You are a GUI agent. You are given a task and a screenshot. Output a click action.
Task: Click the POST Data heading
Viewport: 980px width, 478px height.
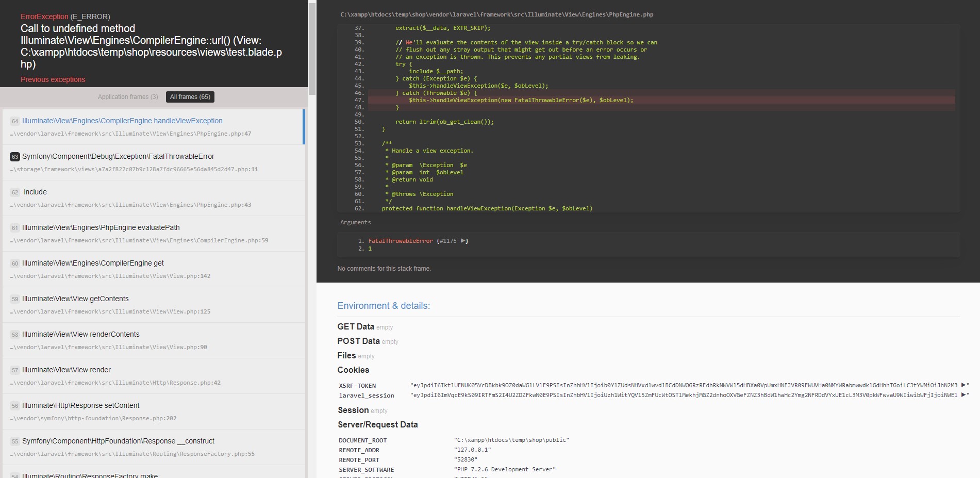(x=358, y=341)
